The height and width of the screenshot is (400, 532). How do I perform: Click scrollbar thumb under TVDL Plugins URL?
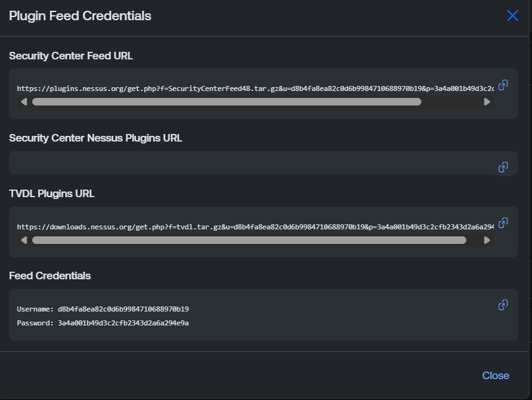coord(249,240)
